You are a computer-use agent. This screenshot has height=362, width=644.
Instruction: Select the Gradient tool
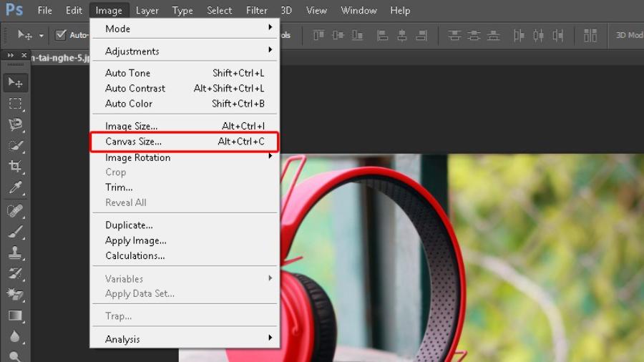coord(15,315)
